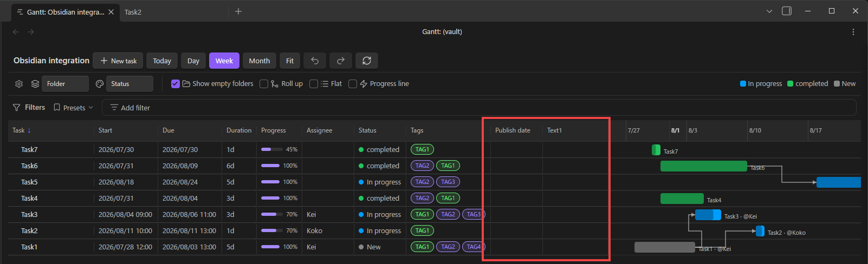Click the In progress legend swatch
Viewport: 868px width, 264px height.
pyautogui.click(x=743, y=84)
